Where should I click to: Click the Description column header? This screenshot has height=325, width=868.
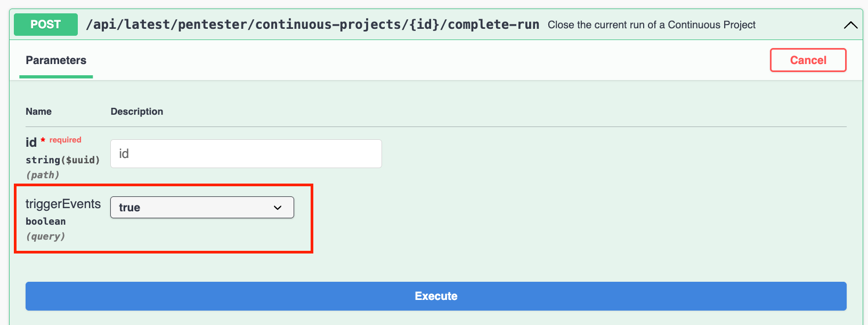point(137,112)
